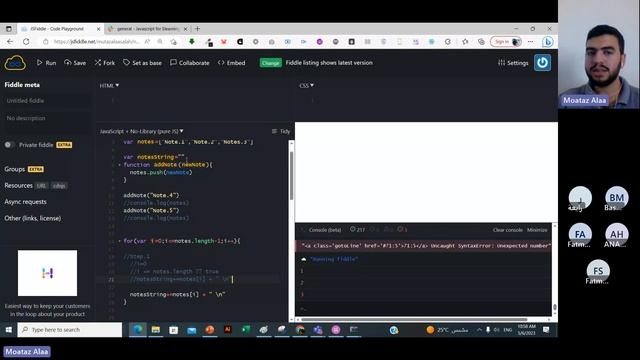
Task: Open Microsoft Edge from taskbar
Action: [x=138, y=330]
